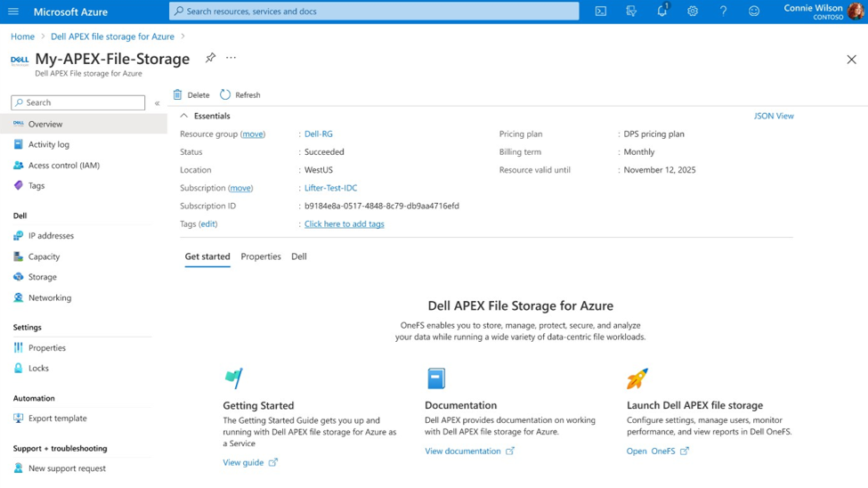This screenshot has height=488, width=868.
Task: Click the Activity log icon
Action: (19, 144)
